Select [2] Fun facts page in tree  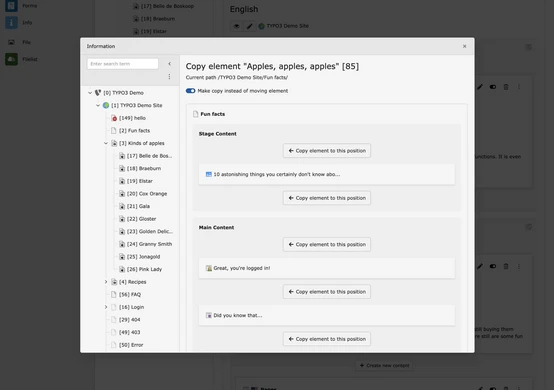(134, 131)
